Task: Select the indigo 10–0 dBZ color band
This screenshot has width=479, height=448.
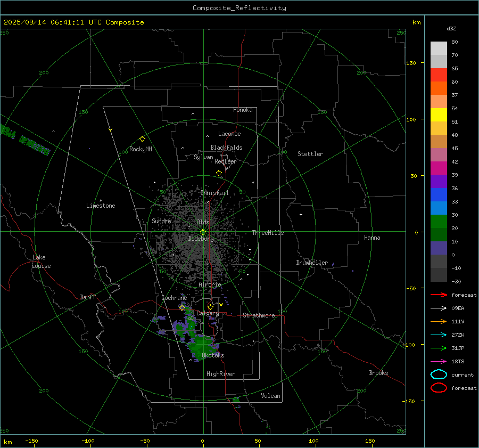Action: pos(439,248)
